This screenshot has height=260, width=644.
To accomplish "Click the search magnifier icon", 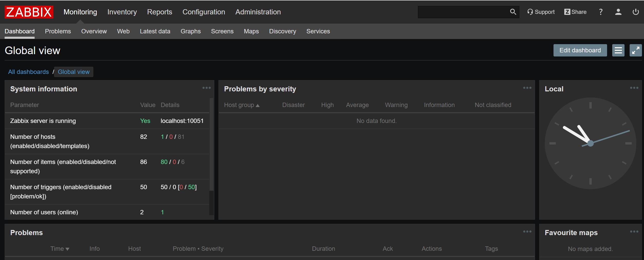I will coord(513,12).
